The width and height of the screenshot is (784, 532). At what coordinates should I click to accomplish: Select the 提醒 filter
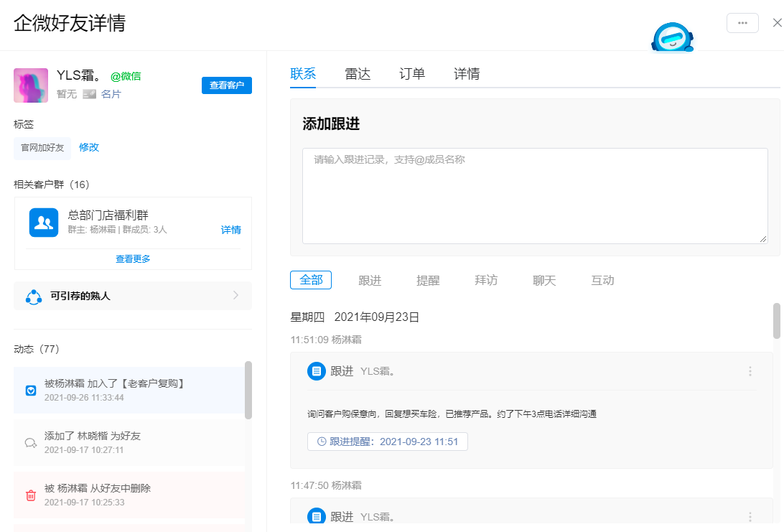[x=428, y=280]
